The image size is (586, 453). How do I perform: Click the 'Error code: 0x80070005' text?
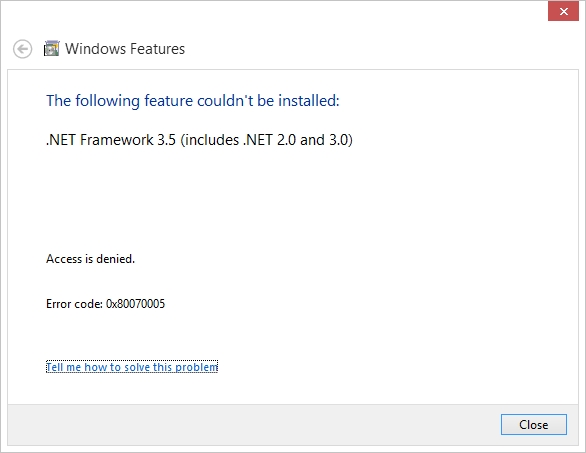[x=105, y=304]
